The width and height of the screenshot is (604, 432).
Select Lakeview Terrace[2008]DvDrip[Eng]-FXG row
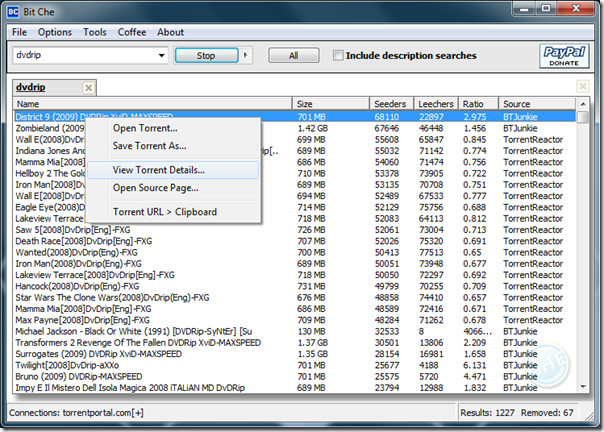(295, 275)
